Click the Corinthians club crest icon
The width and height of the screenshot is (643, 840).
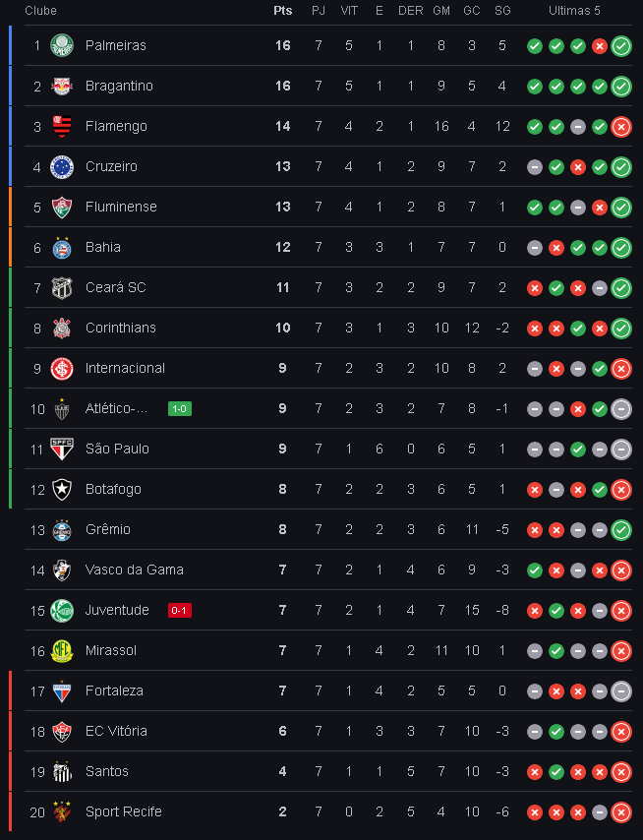(62, 328)
